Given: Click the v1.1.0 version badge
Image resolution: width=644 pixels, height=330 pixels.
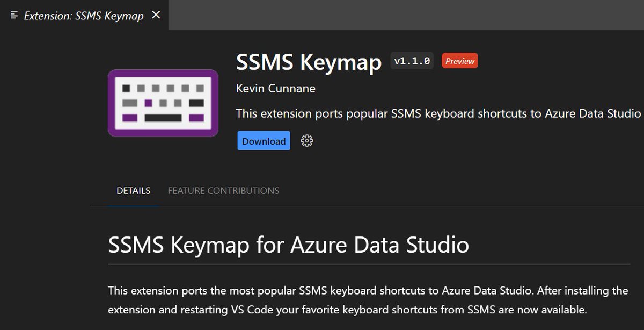Looking at the screenshot, I should (x=412, y=61).
